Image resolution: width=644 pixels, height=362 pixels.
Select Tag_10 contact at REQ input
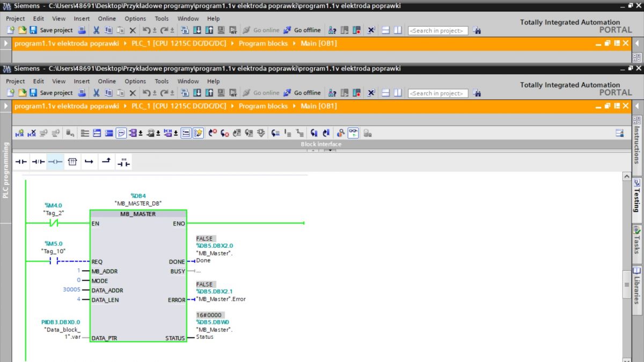54,262
